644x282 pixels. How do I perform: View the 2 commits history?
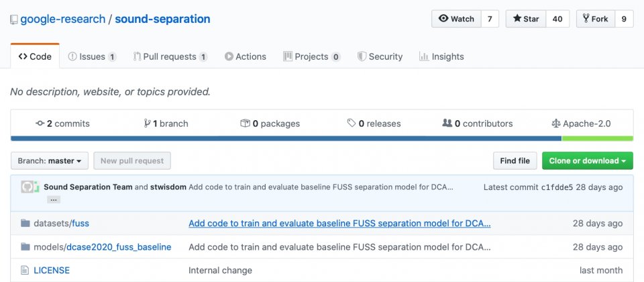62,124
